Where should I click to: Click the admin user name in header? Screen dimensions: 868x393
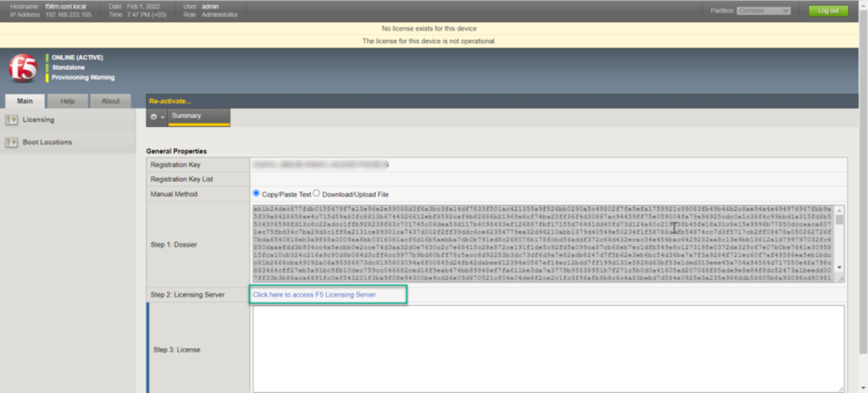[210, 7]
